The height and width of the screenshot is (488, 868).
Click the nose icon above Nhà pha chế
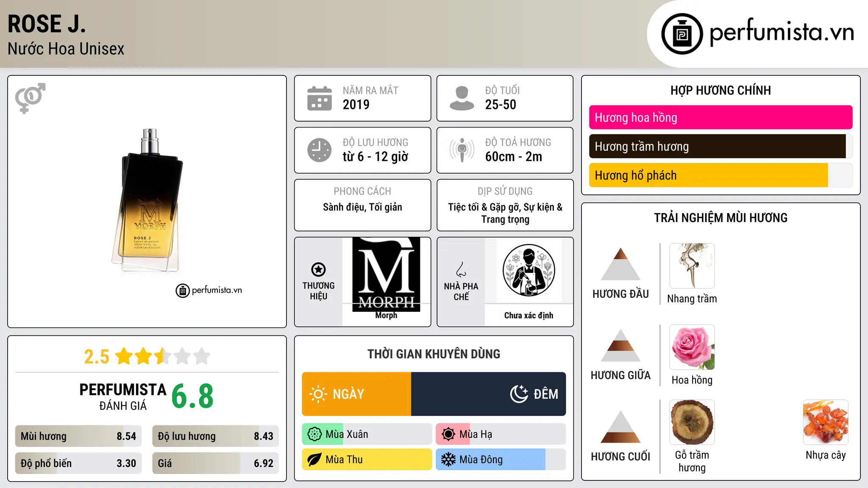pyautogui.click(x=461, y=269)
